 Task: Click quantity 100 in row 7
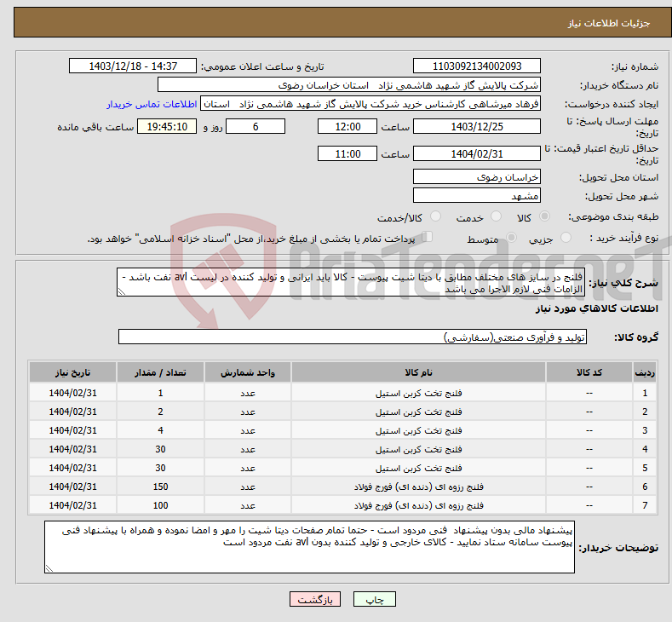click(160, 505)
